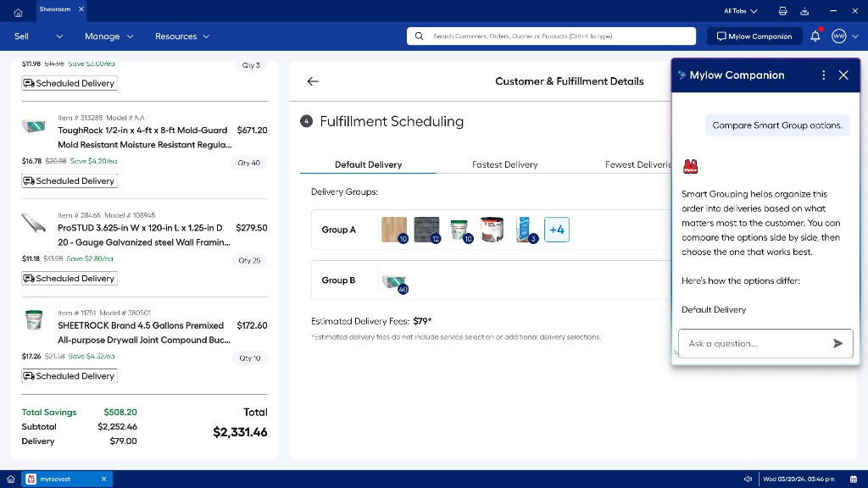
Task: Click the download icon
Action: [804, 11]
